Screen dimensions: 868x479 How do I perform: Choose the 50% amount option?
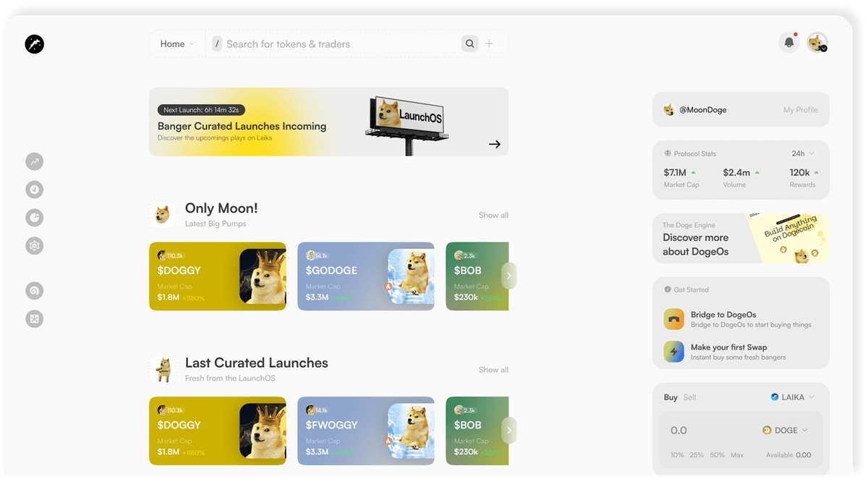(x=717, y=455)
